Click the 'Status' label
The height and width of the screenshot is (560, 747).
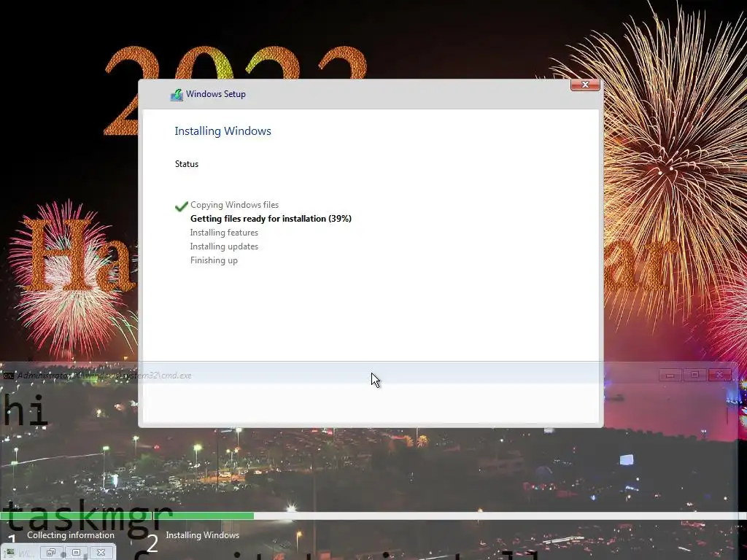pos(186,164)
